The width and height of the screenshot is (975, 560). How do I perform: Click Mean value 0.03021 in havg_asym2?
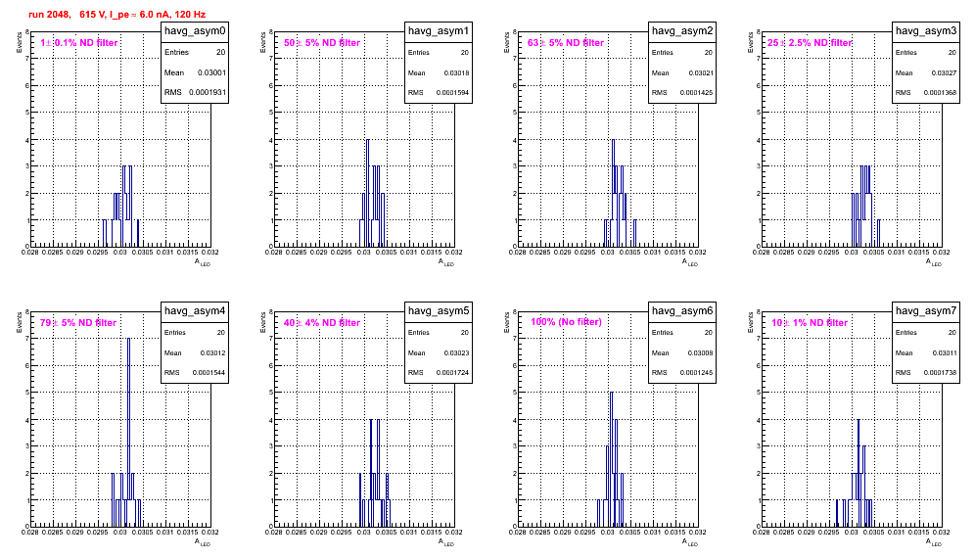[700, 72]
